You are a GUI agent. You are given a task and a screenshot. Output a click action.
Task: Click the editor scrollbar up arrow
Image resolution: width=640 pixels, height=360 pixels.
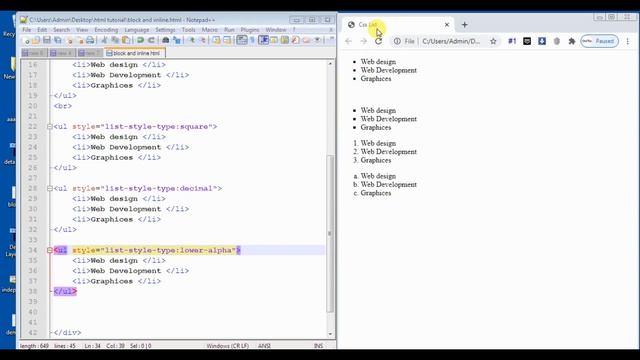click(330, 64)
